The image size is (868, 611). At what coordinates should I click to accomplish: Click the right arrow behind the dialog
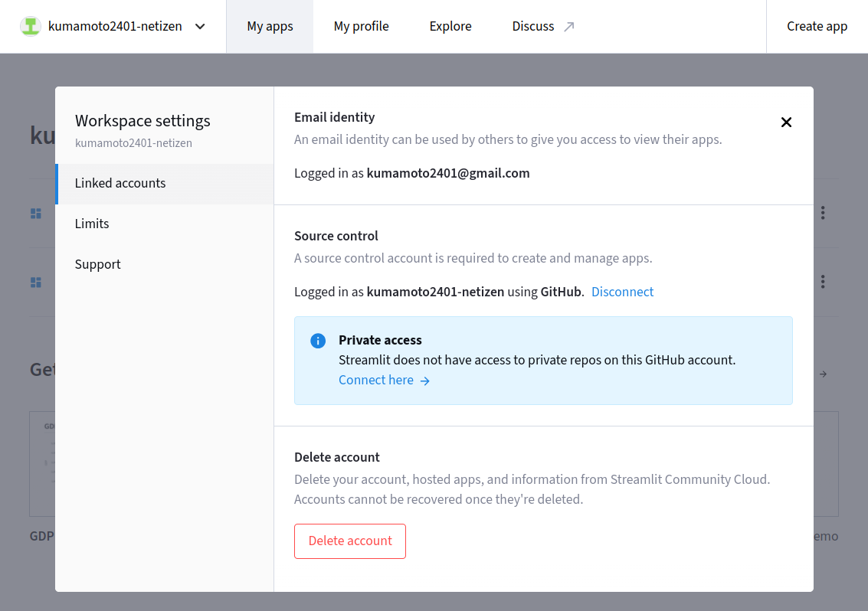[x=823, y=374]
